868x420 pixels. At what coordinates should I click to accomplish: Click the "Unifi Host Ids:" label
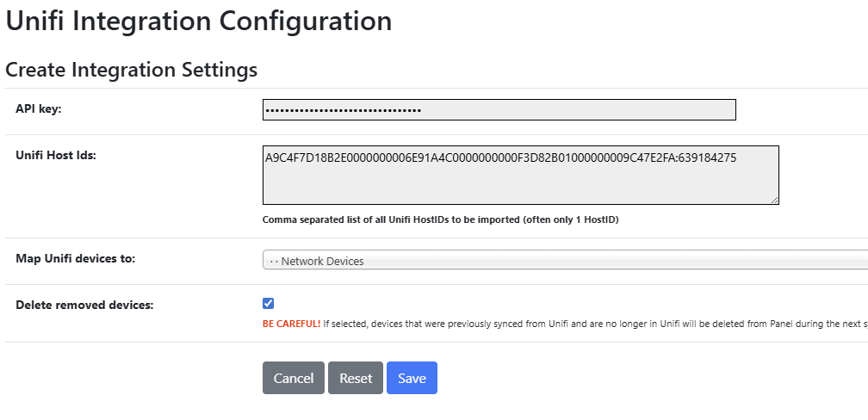pyautogui.click(x=56, y=156)
